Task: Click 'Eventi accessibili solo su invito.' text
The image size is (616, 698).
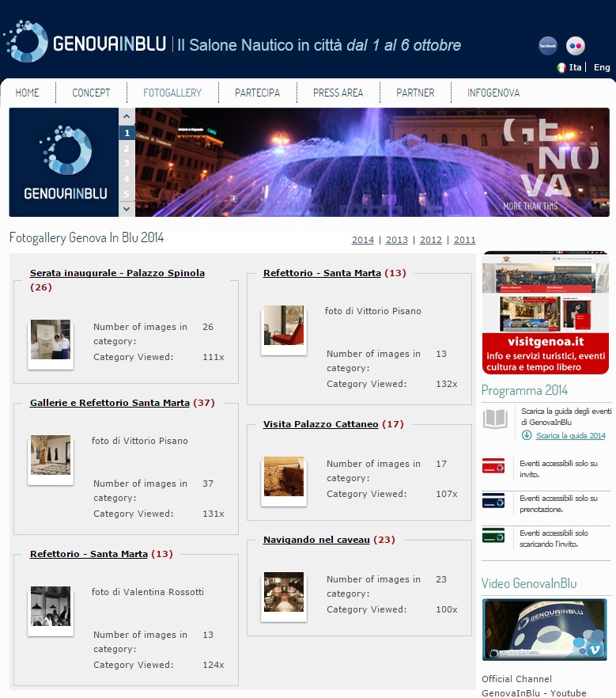Action: (558, 468)
